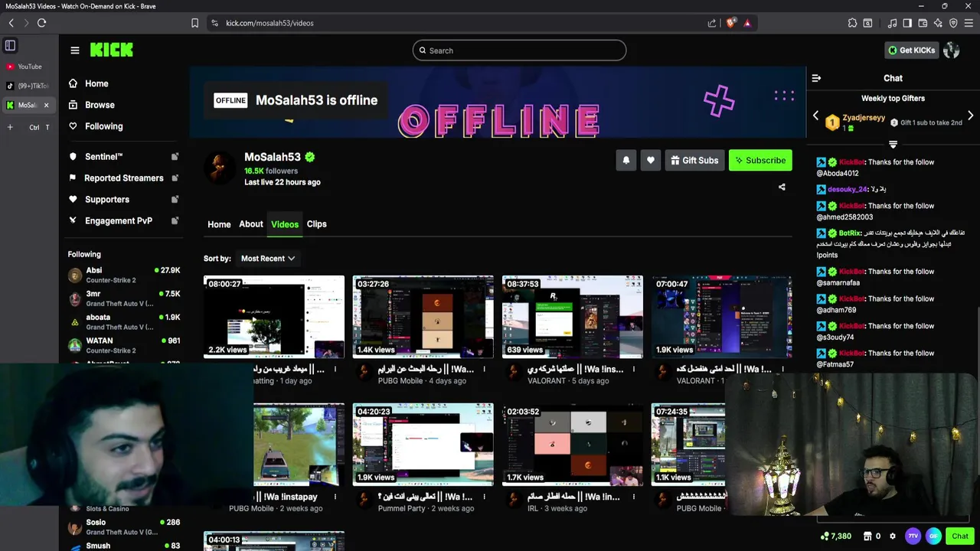980x551 pixels.
Task: Open Brave Leo AI icon
Action: pyautogui.click(x=938, y=23)
